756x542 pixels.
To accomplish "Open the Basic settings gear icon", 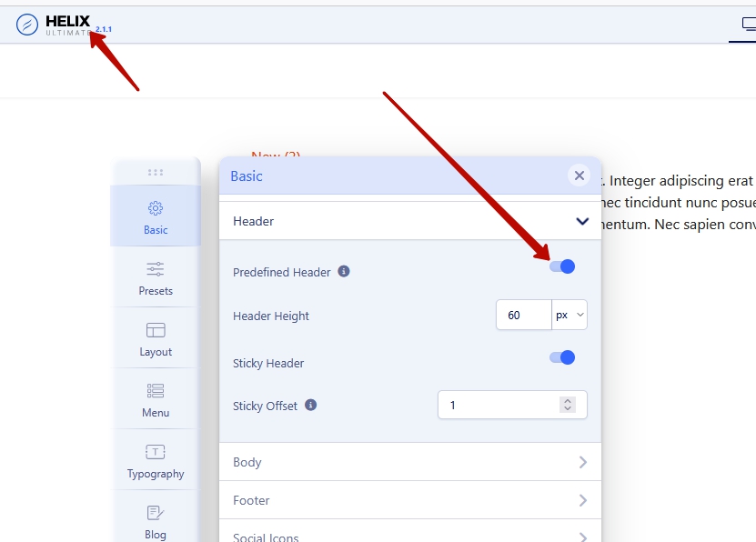I will (156, 208).
